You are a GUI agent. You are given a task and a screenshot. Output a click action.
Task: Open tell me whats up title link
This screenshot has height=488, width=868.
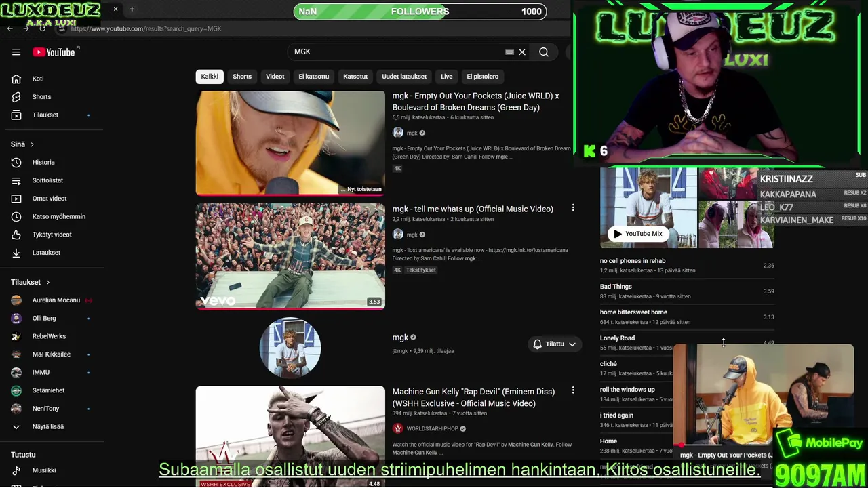(473, 209)
